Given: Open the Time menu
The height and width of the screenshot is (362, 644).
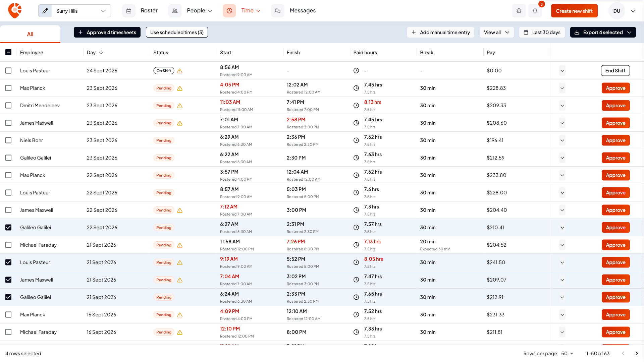Looking at the screenshot, I should point(251,11).
